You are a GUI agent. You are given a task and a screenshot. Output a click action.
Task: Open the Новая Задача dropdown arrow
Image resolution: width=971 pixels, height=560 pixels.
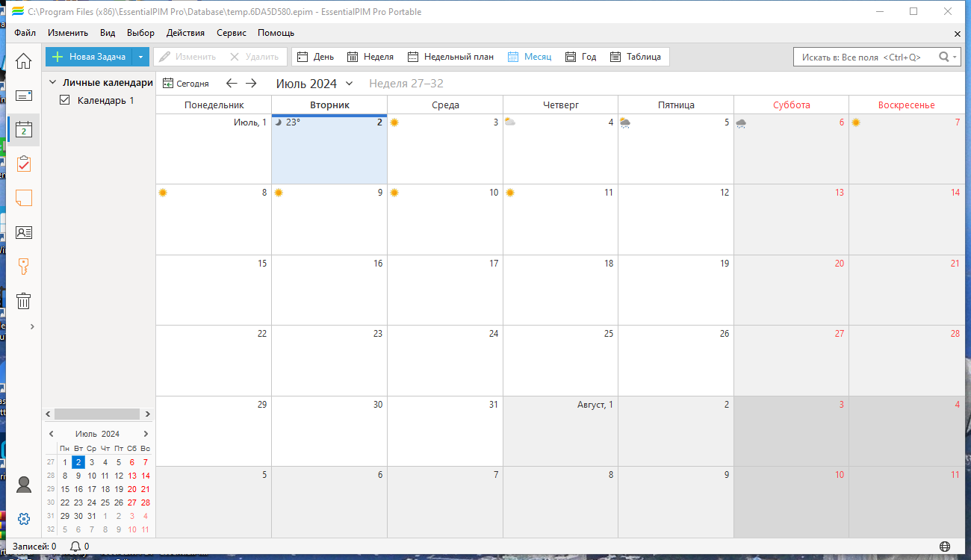click(140, 57)
